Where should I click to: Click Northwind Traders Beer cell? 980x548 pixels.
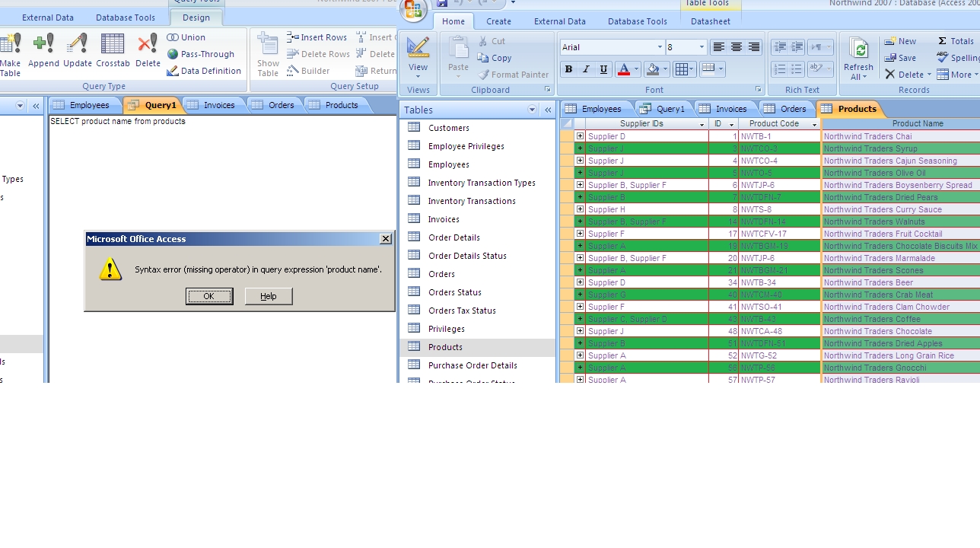(x=901, y=282)
